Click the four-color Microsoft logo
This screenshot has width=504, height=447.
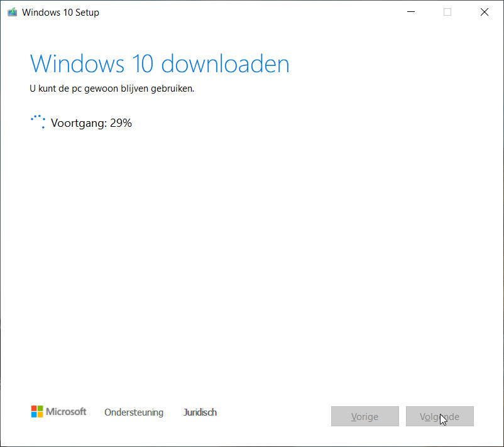click(38, 412)
